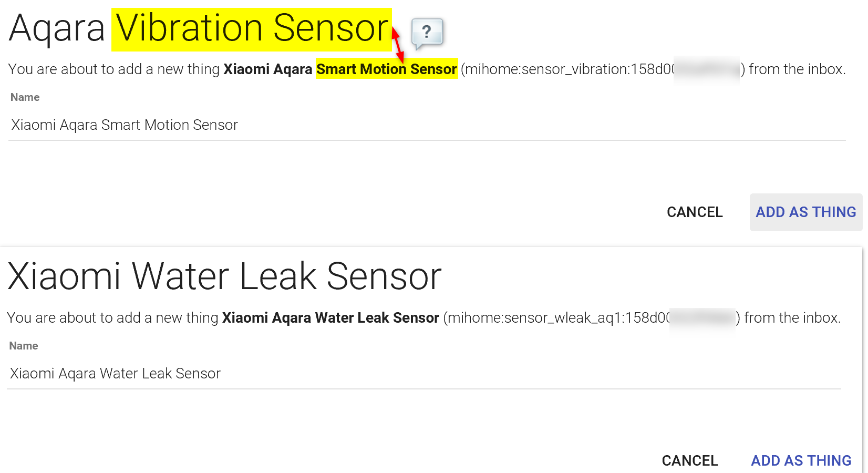Click the bold "Xiaomi Aqara Water Leak Sensor" text
Screen dimensions: 868x473
[330, 318]
